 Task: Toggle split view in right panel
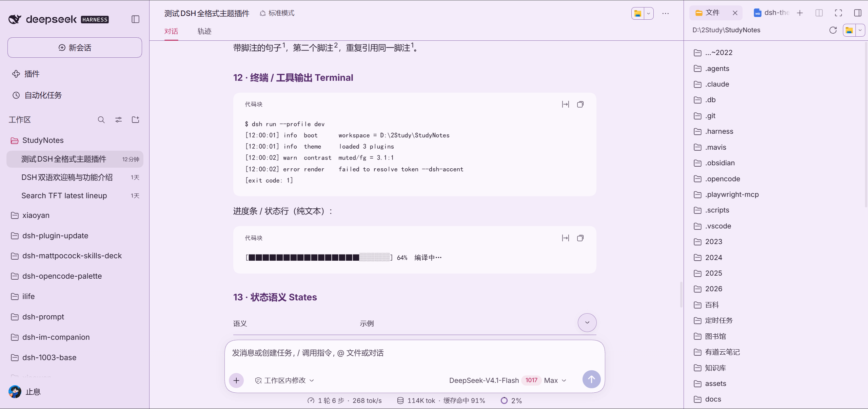[819, 13]
